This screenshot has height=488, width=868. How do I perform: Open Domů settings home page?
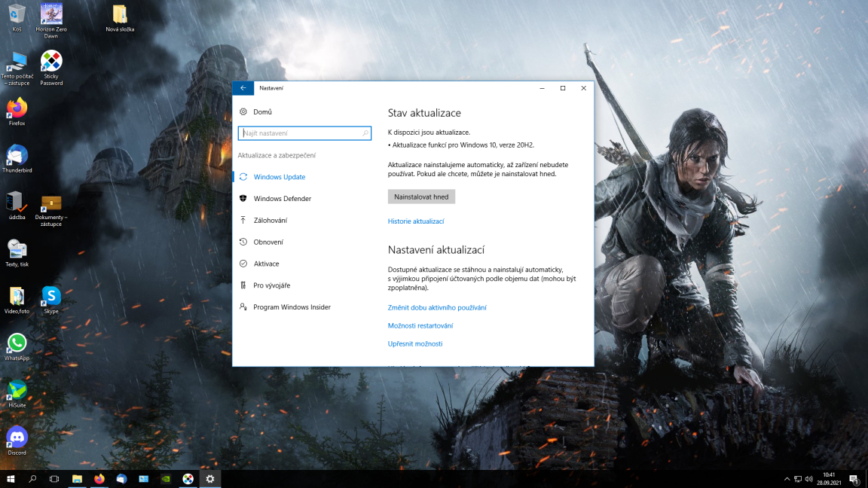[x=262, y=111]
